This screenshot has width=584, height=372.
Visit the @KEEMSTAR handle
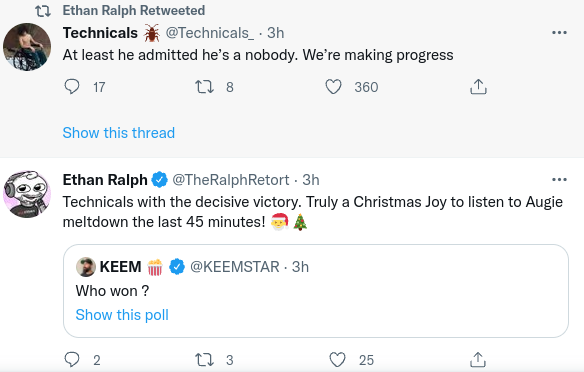point(235,267)
